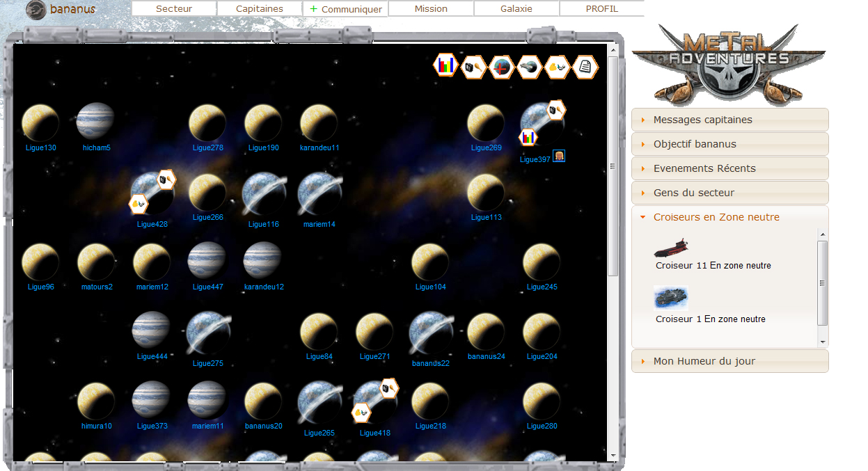Click the bar chart statistics hexagon in toolbar
The height and width of the screenshot is (471, 868).
click(x=446, y=66)
